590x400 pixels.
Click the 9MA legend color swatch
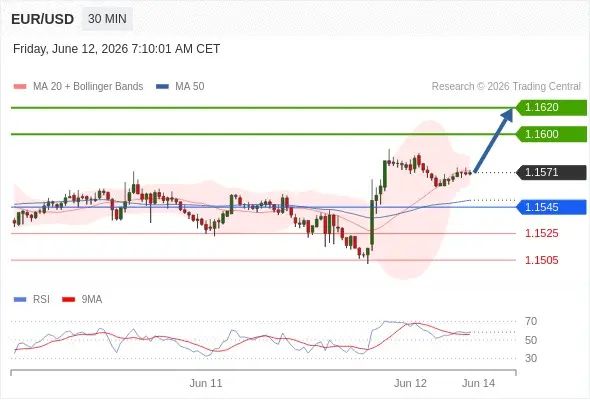point(68,300)
